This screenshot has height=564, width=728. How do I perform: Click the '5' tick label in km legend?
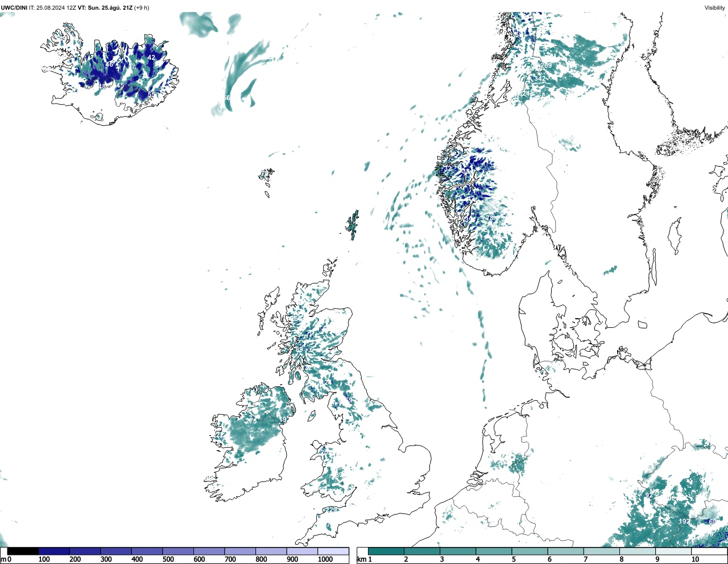pos(514,559)
